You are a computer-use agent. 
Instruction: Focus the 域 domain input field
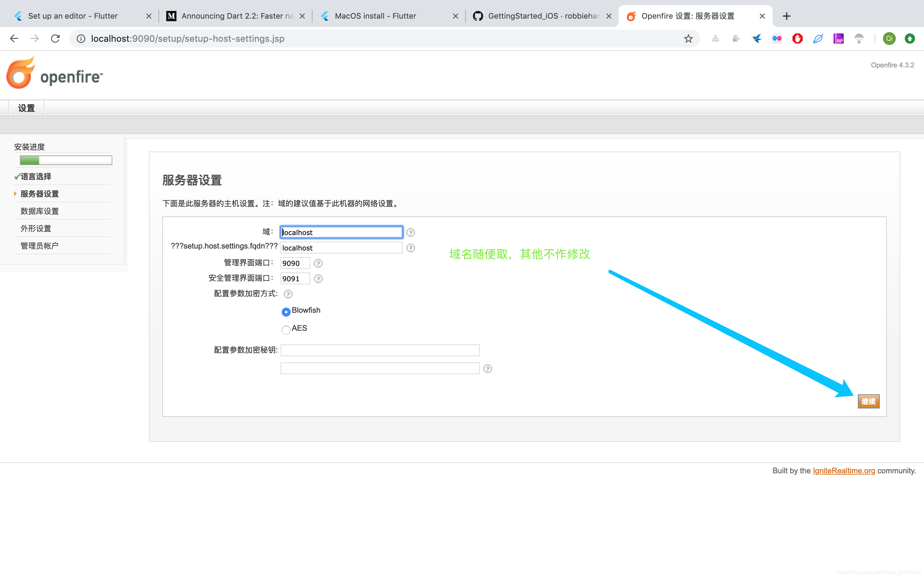(341, 232)
